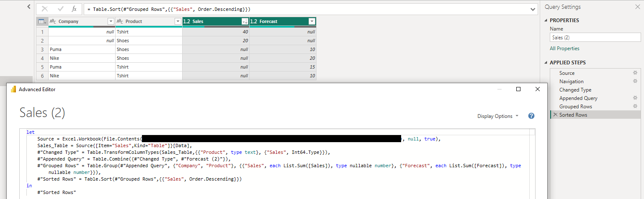
Task: Collapse the APPLIED STEPS section
Action: (x=546, y=63)
